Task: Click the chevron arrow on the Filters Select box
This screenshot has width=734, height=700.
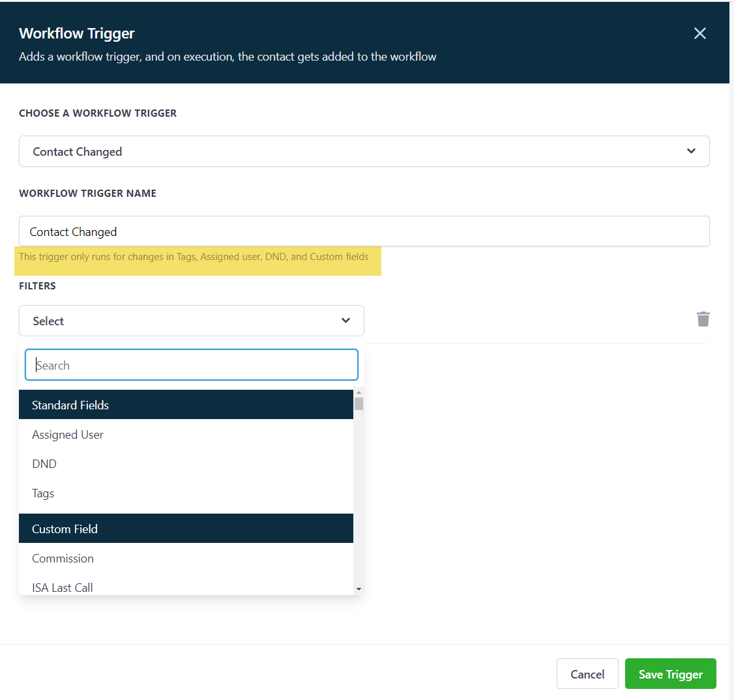Action: 345,321
